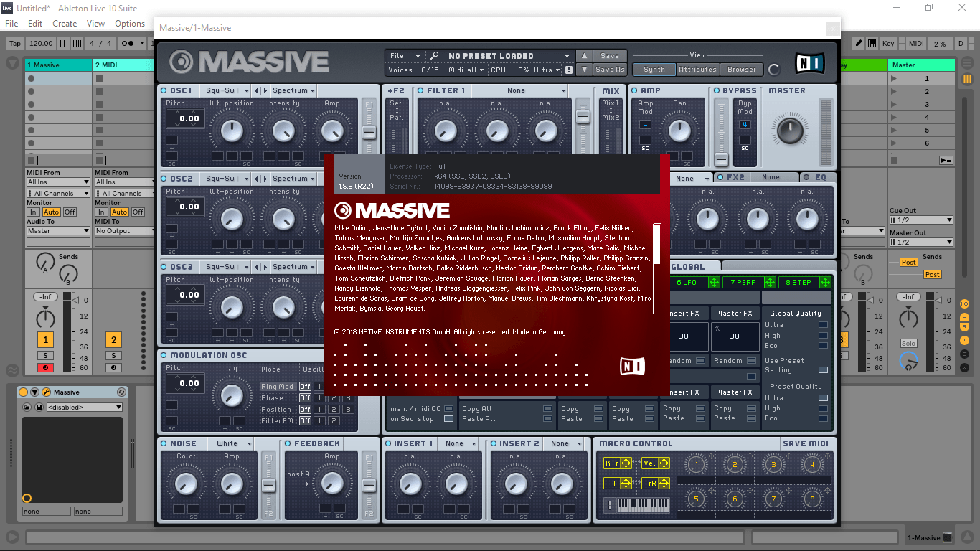Click the Filter 1 output fader
The width and height of the screenshot is (980, 551).
tap(583, 118)
